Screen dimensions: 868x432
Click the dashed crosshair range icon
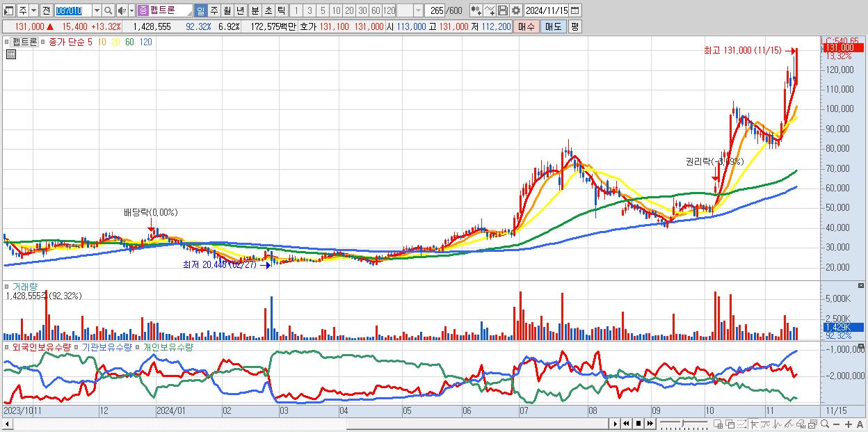click(x=741, y=424)
